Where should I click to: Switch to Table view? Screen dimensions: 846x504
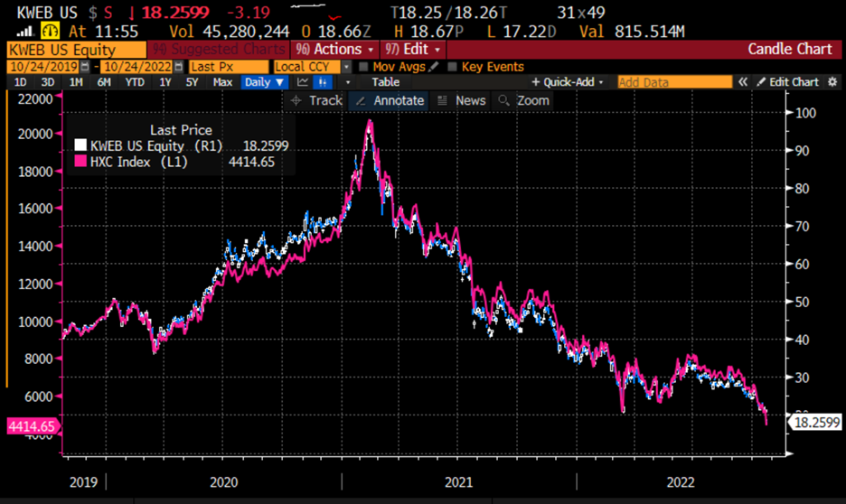pyautogui.click(x=386, y=82)
